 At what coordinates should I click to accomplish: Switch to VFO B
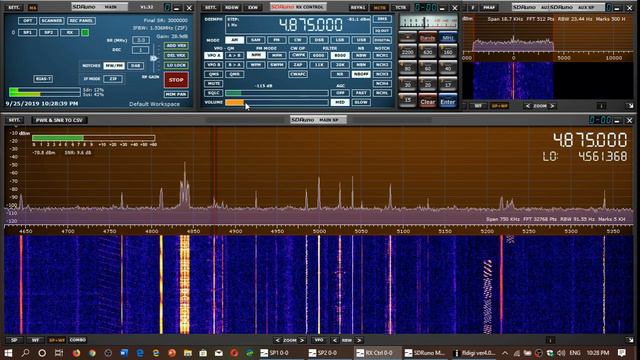[213, 65]
